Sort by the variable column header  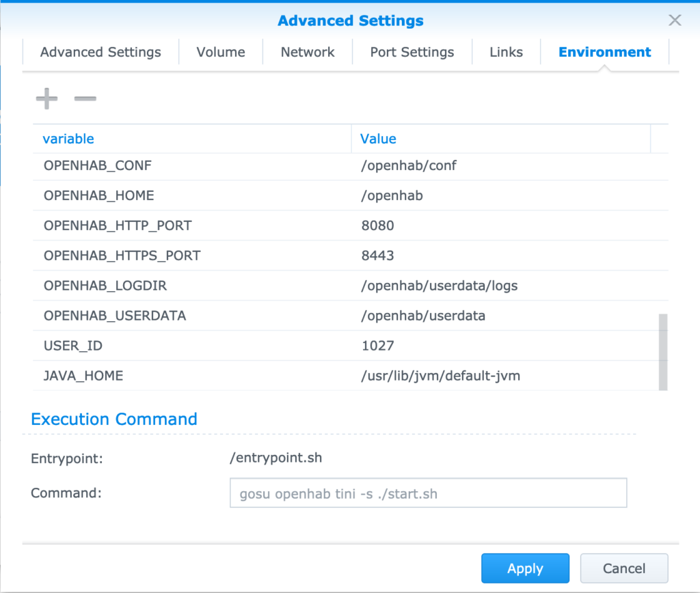click(x=192, y=139)
